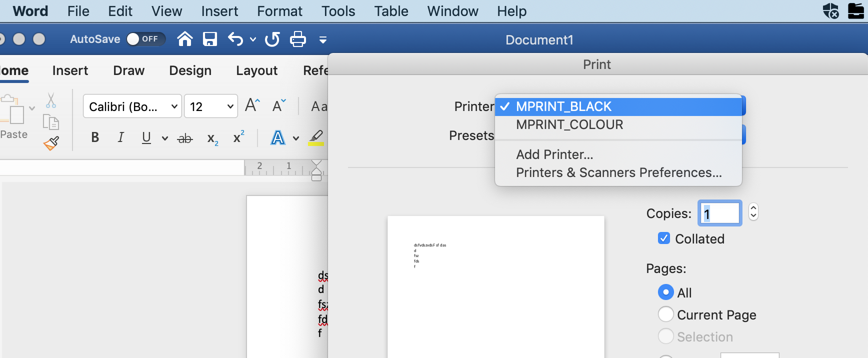Increase font size with the larger A
This screenshot has height=358, width=868.
tap(252, 105)
